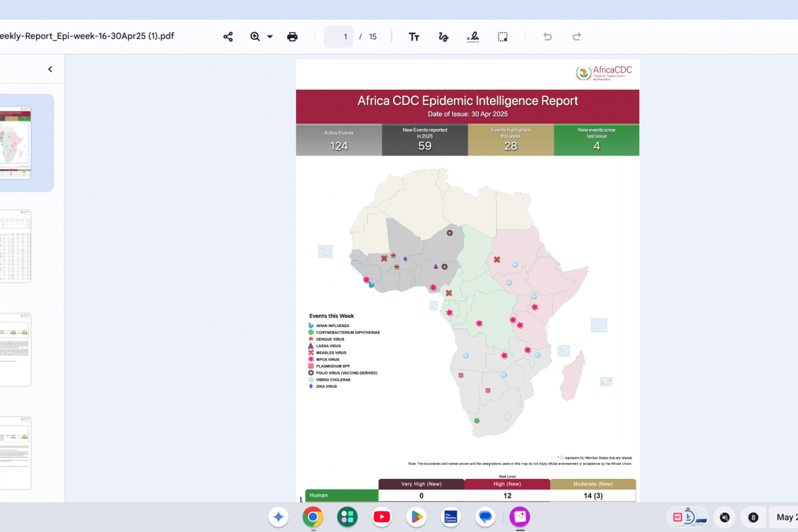
Task: Select the first page thumbnail
Action: [x=15, y=142]
